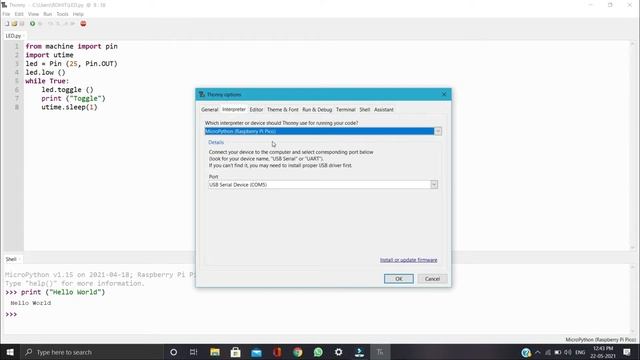Open the Run & Debug tab

click(317, 109)
